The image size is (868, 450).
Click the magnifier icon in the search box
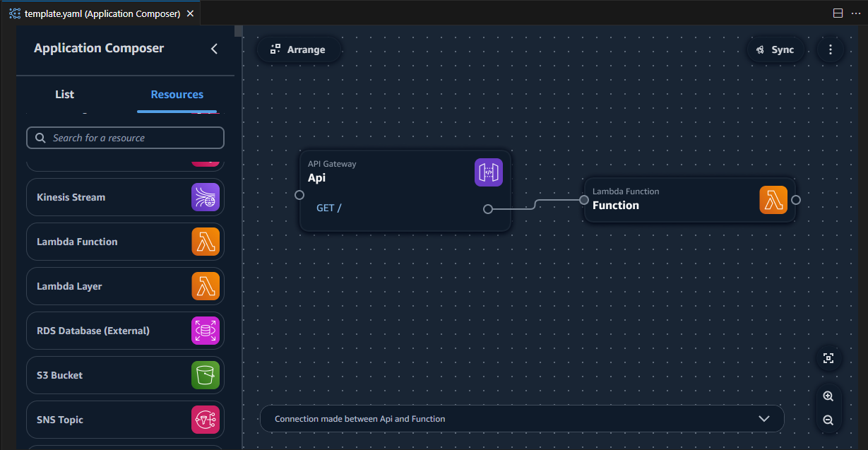coord(40,138)
